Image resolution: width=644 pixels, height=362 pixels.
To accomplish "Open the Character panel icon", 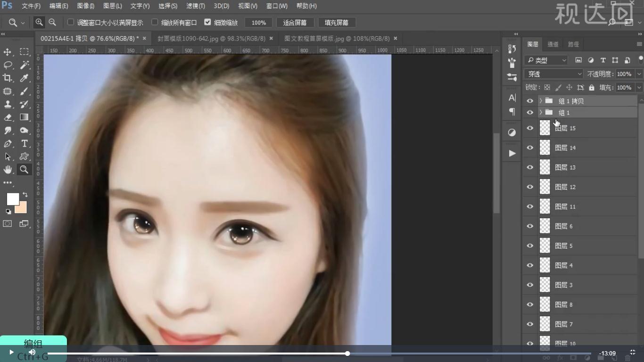I will click(512, 98).
